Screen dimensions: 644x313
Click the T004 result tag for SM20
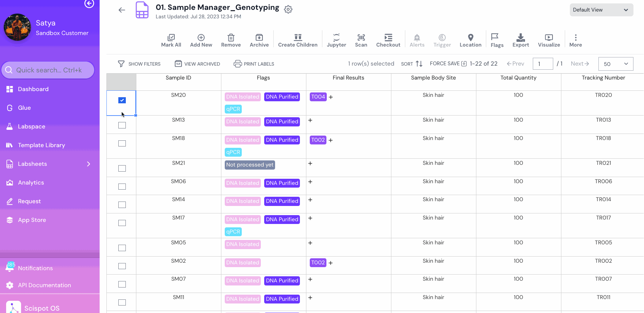(x=318, y=97)
